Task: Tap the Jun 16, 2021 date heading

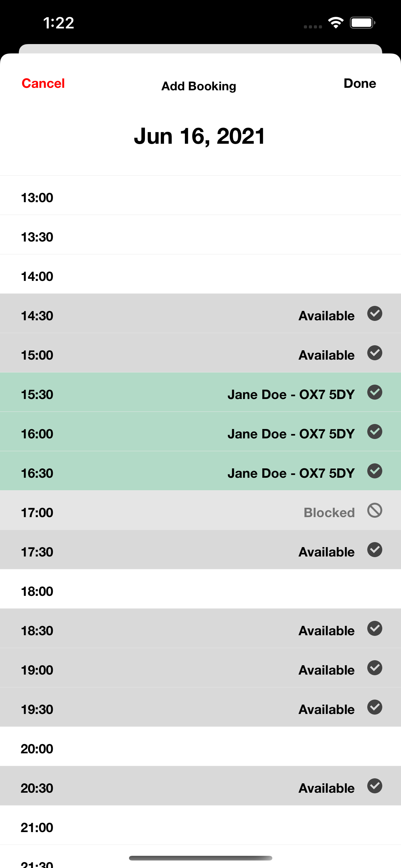Action: pos(200,136)
